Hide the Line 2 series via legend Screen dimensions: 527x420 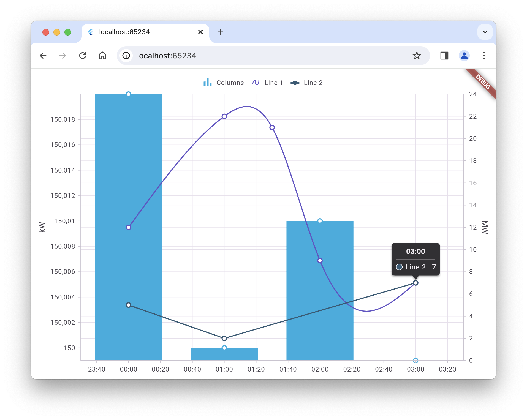(306, 83)
